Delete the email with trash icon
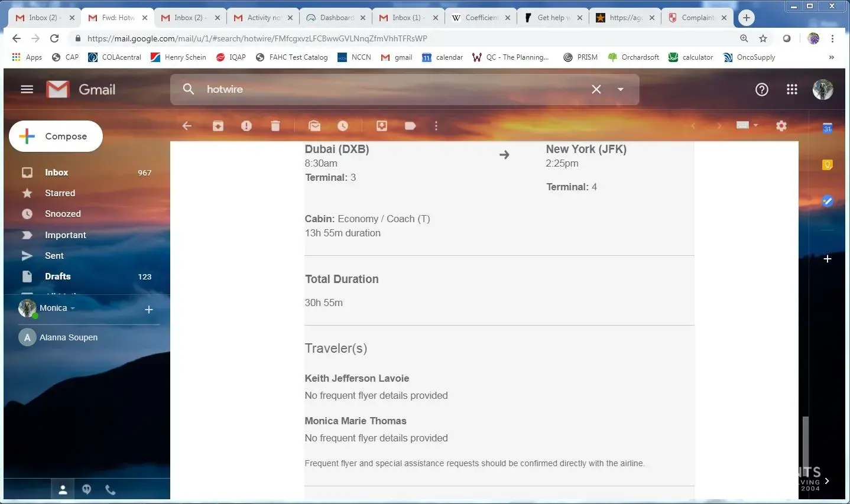 (275, 126)
